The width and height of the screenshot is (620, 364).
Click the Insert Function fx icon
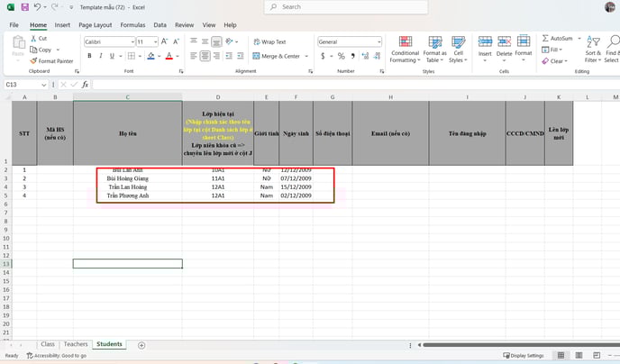[85, 85]
